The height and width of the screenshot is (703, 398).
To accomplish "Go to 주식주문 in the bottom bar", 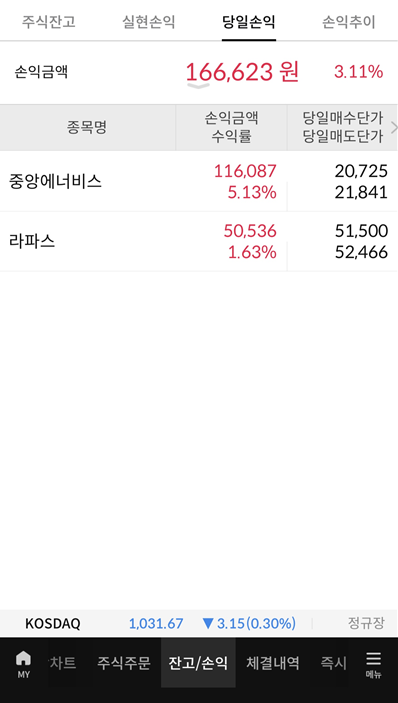I will click(124, 663).
